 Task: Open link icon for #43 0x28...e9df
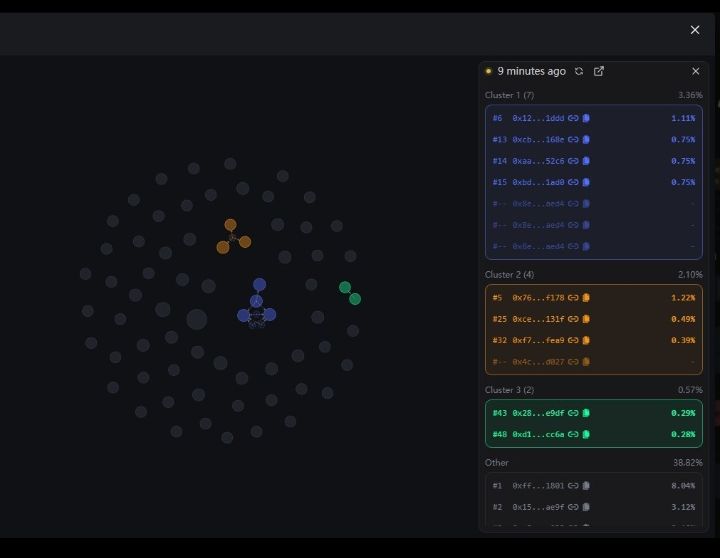[x=573, y=413]
